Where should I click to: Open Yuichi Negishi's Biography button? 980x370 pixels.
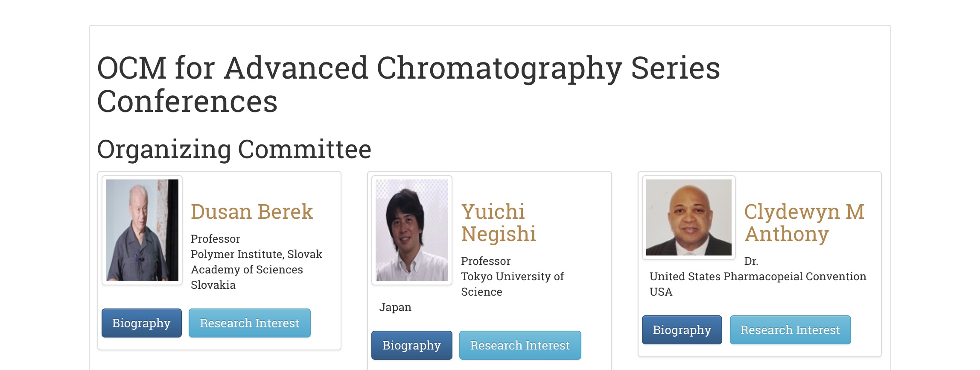tap(411, 345)
